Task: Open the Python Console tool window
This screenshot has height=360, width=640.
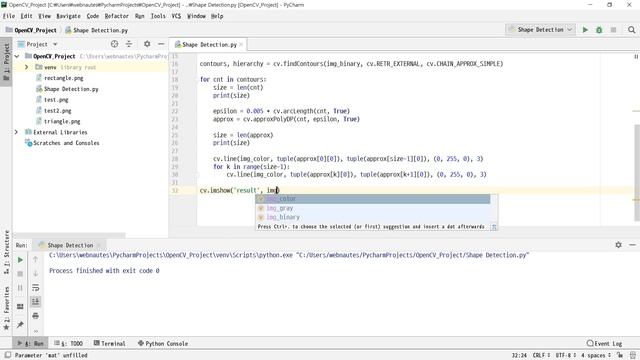Action: (163, 343)
